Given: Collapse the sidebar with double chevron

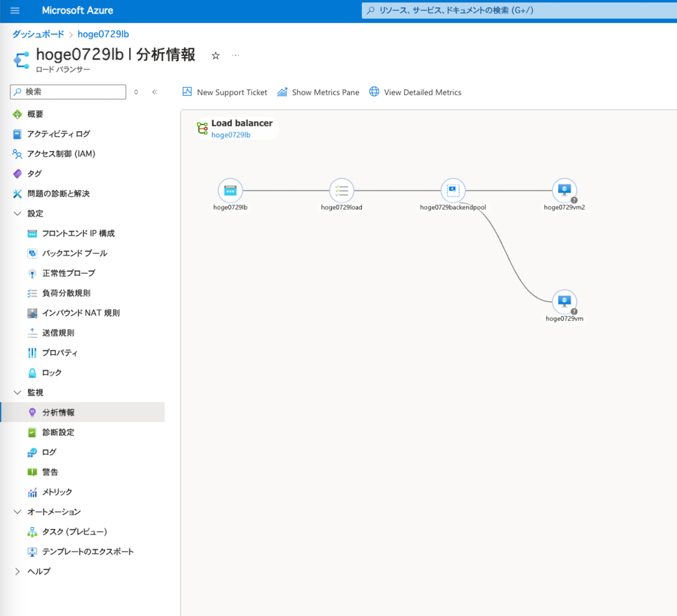Looking at the screenshot, I should (x=155, y=92).
